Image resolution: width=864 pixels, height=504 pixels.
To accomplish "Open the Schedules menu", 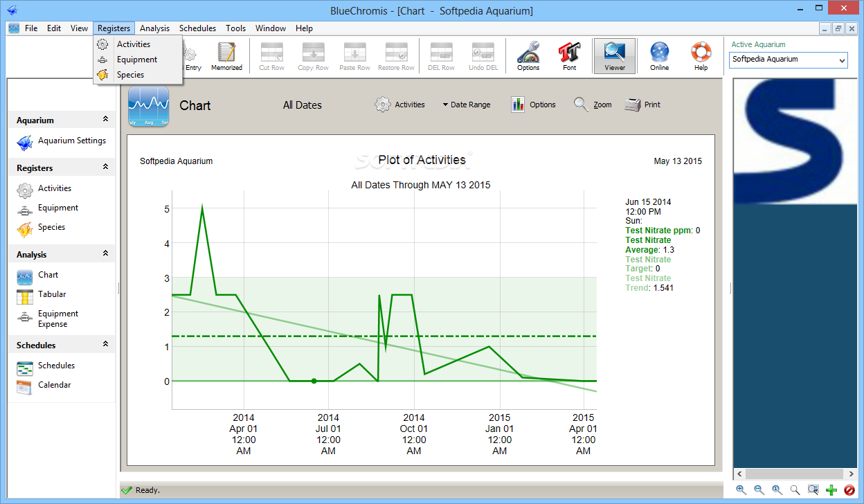I will coord(197,28).
